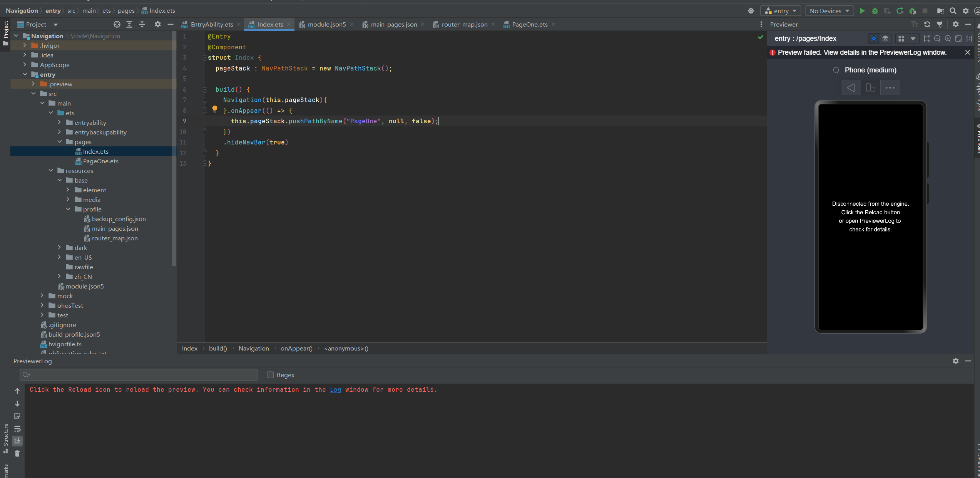Image resolution: width=980 pixels, height=478 pixels.
Task: Collapse the profile folder
Action: [68, 209]
